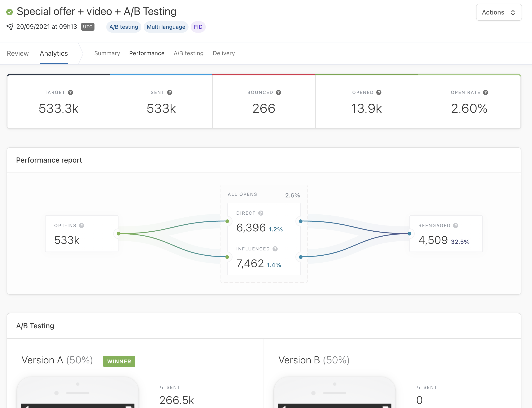
Task: Click the paper plane send icon
Action: (10, 27)
